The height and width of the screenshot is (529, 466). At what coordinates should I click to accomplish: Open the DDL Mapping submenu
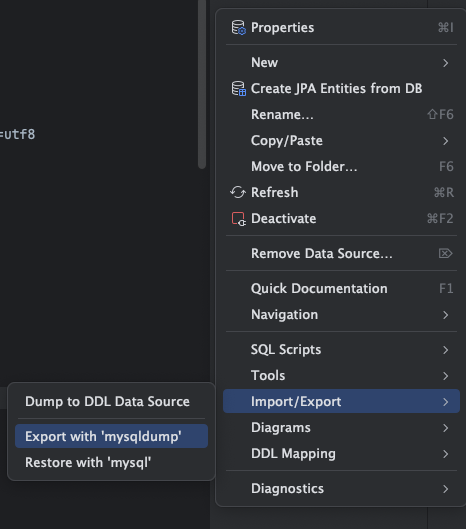pyautogui.click(x=341, y=454)
